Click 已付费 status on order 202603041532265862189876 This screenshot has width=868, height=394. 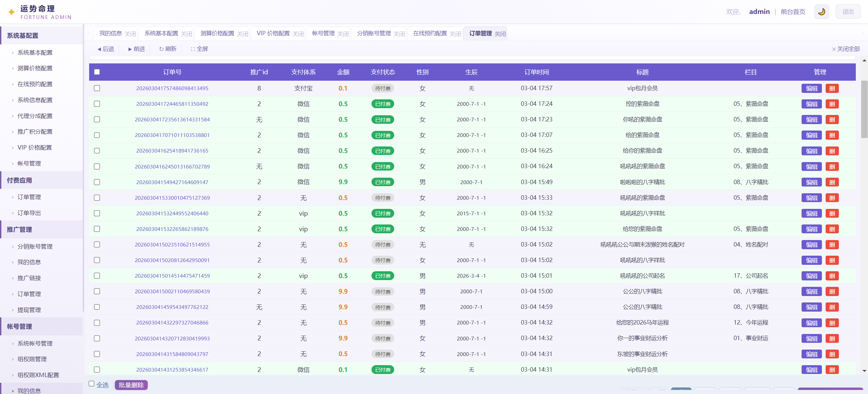click(x=383, y=229)
